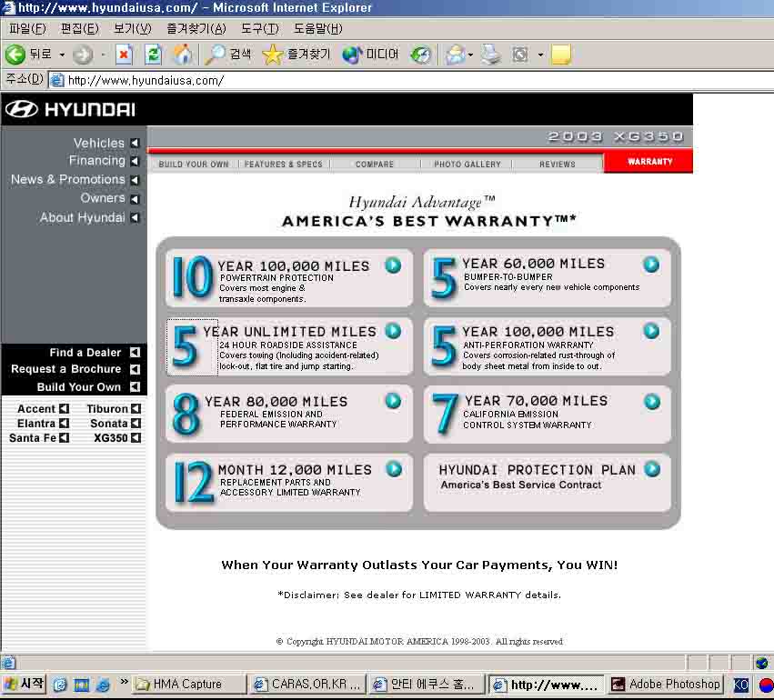Stop page loading with the red X icon
Viewport: 774px width, 700px height.
(x=124, y=55)
